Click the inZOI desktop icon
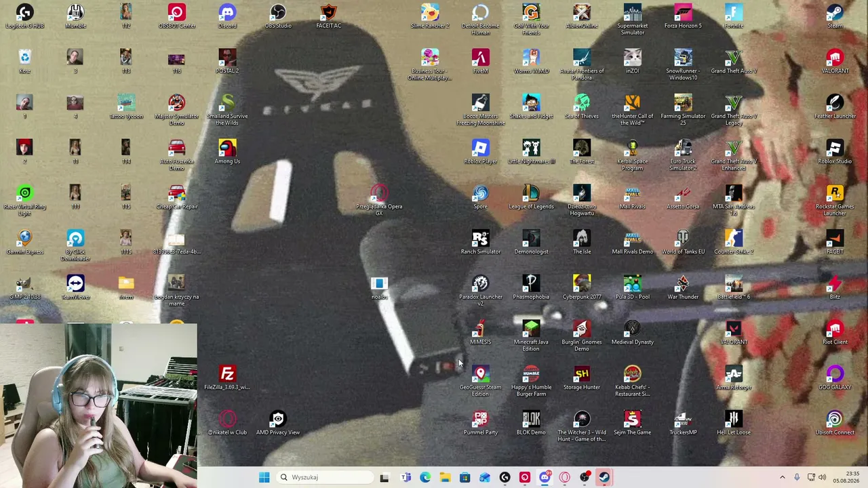The height and width of the screenshot is (488, 868). [x=632, y=62]
